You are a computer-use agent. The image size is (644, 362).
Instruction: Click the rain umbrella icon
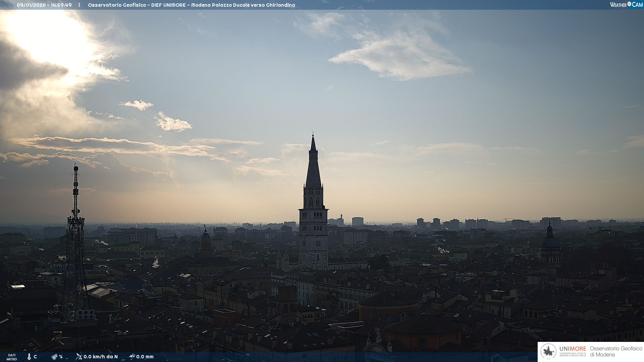click(x=132, y=357)
